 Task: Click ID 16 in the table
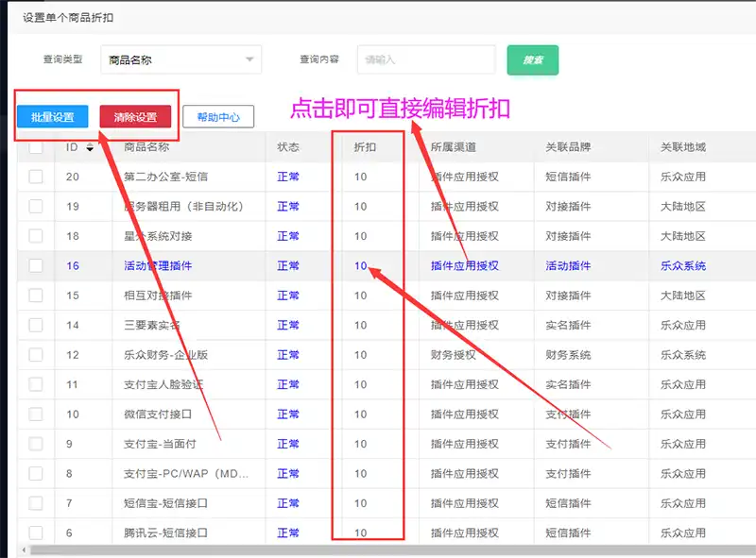pyautogui.click(x=73, y=265)
